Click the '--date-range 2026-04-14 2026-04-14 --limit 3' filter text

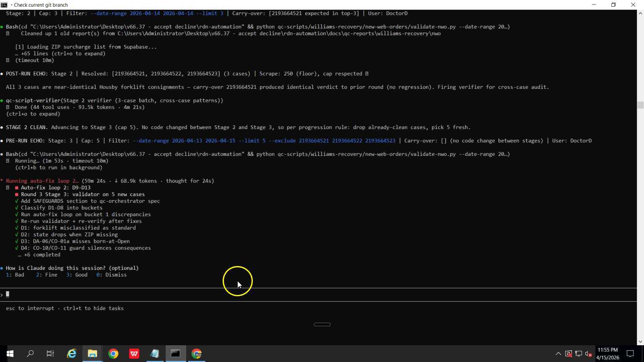click(157, 13)
